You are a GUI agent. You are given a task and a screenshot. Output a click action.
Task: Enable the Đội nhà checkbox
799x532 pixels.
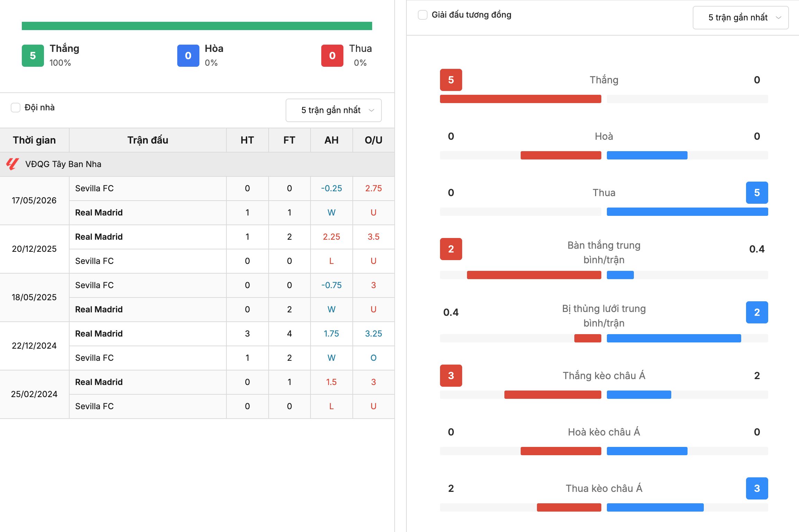point(16,108)
